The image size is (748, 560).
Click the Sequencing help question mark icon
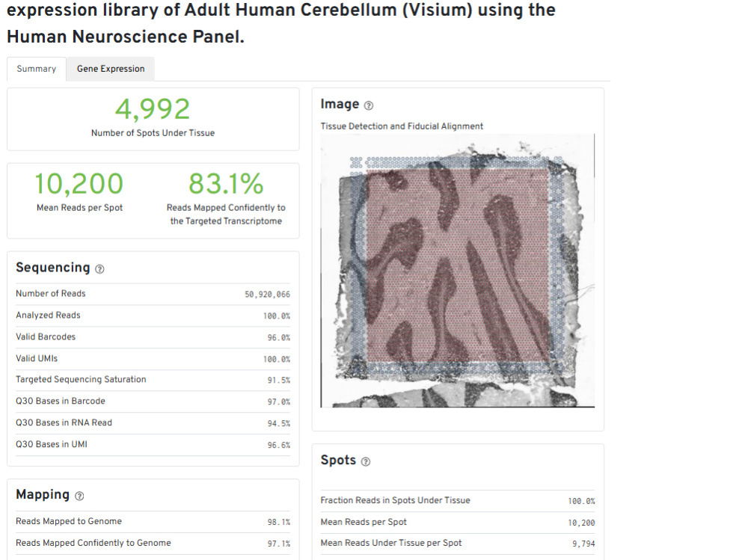pos(99,269)
